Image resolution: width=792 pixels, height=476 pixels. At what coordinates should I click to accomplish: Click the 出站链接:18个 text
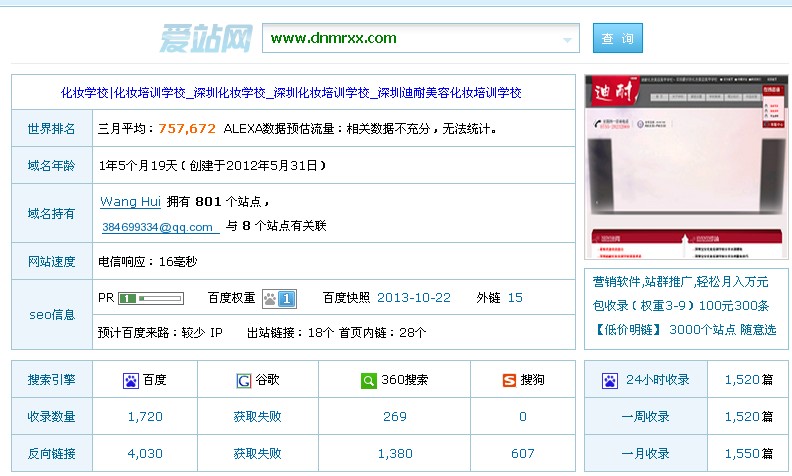pyautogui.click(x=290, y=332)
